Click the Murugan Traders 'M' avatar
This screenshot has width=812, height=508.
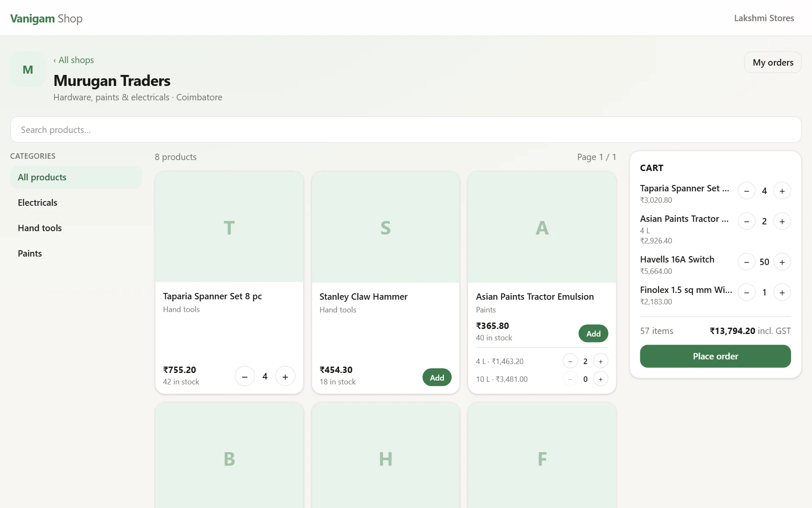(28, 69)
